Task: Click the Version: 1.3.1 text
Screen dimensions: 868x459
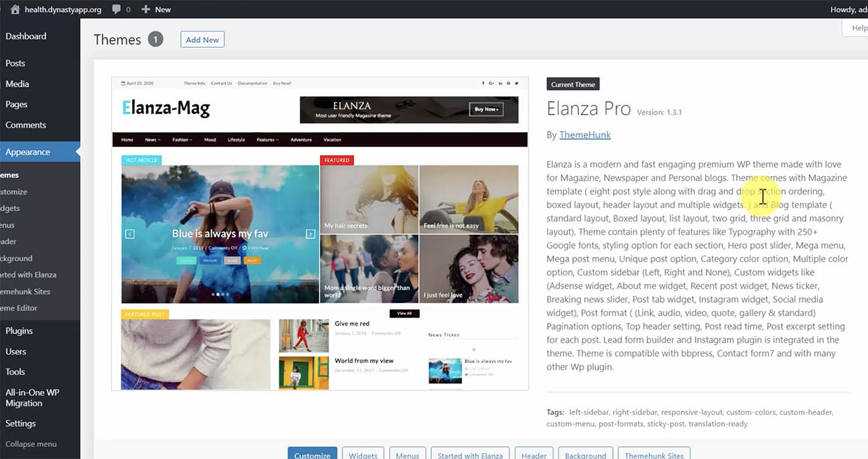Action: [x=660, y=112]
